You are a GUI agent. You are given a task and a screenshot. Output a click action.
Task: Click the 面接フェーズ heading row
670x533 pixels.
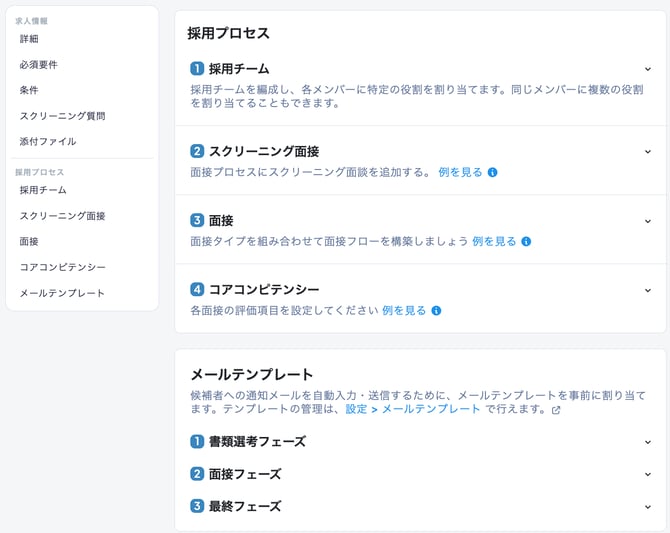coord(245,474)
